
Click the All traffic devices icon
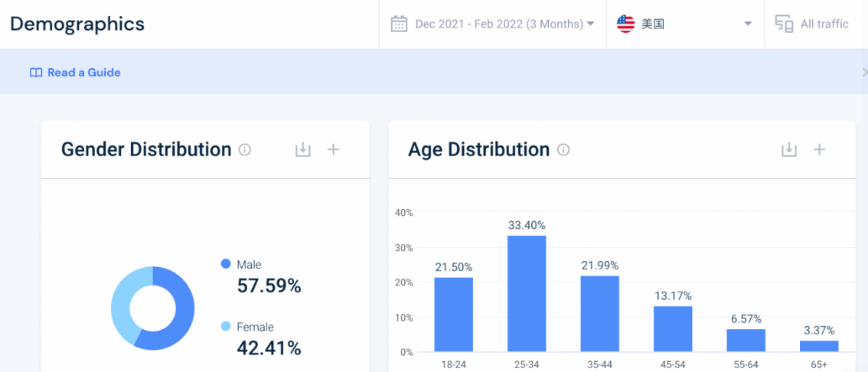point(784,24)
